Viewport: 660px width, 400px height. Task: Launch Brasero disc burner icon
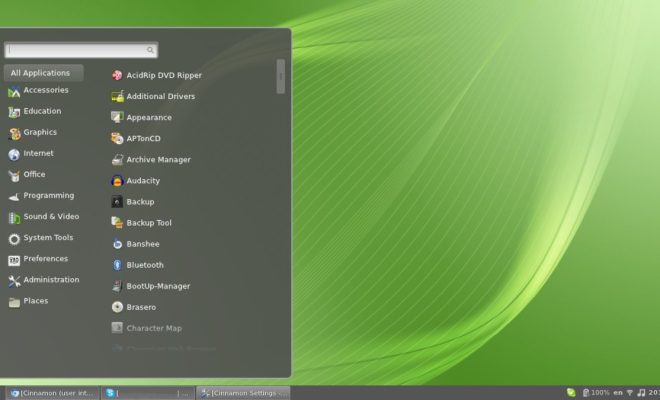tap(117, 307)
